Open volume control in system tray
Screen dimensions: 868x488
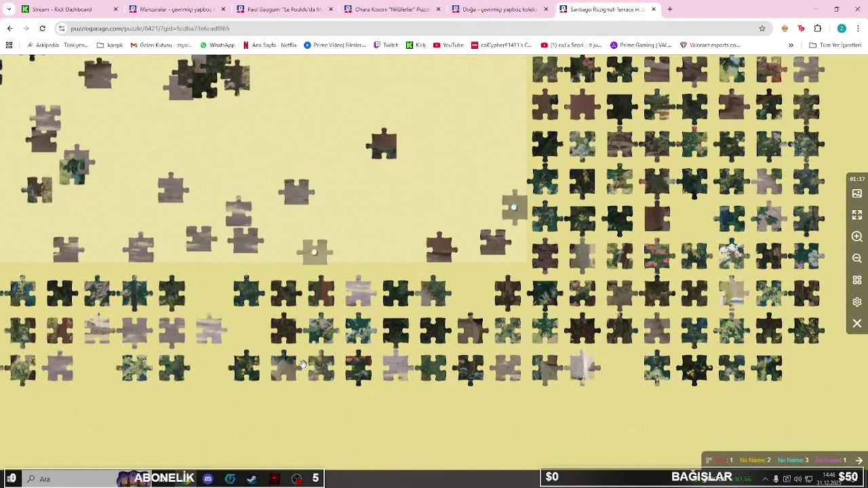(x=797, y=479)
